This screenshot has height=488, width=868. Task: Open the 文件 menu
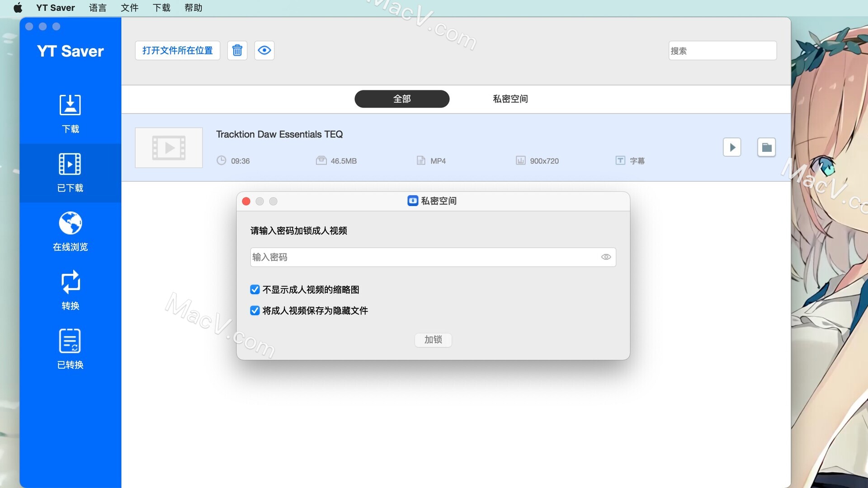[130, 8]
